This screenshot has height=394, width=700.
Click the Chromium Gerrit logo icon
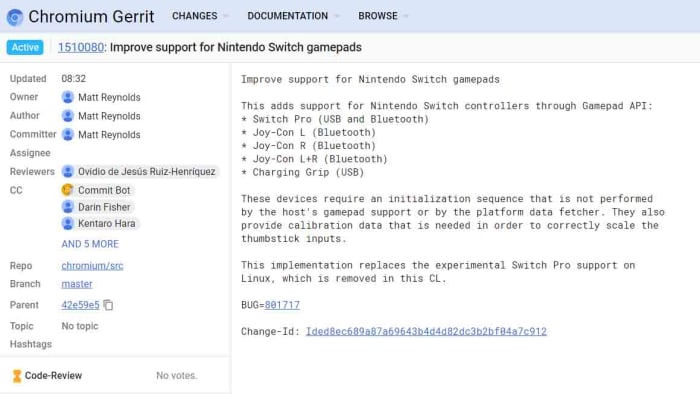point(15,17)
